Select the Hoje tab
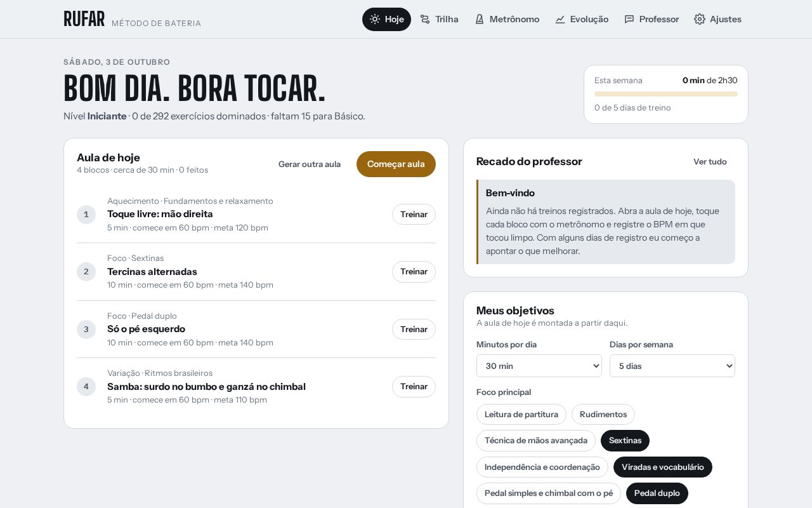 tap(386, 19)
